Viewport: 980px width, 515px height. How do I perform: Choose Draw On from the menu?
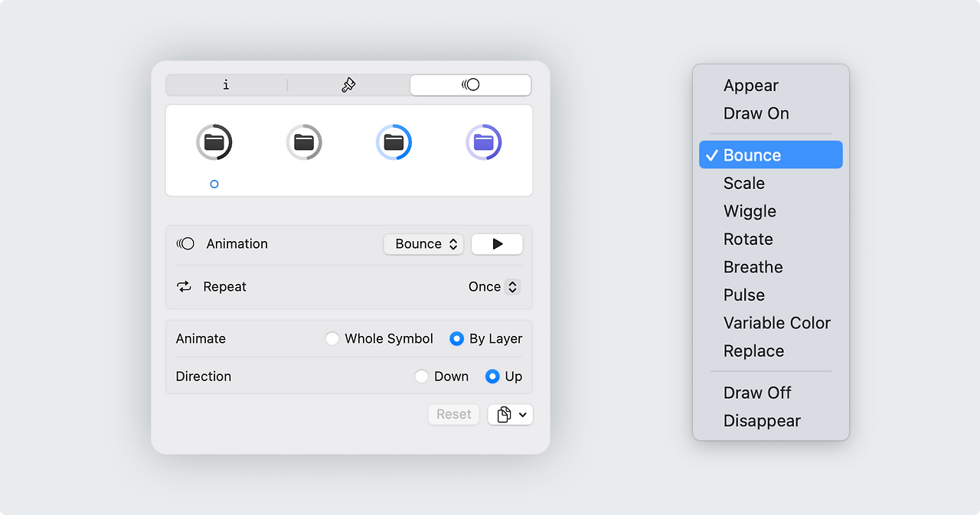(x=771, y=113)
